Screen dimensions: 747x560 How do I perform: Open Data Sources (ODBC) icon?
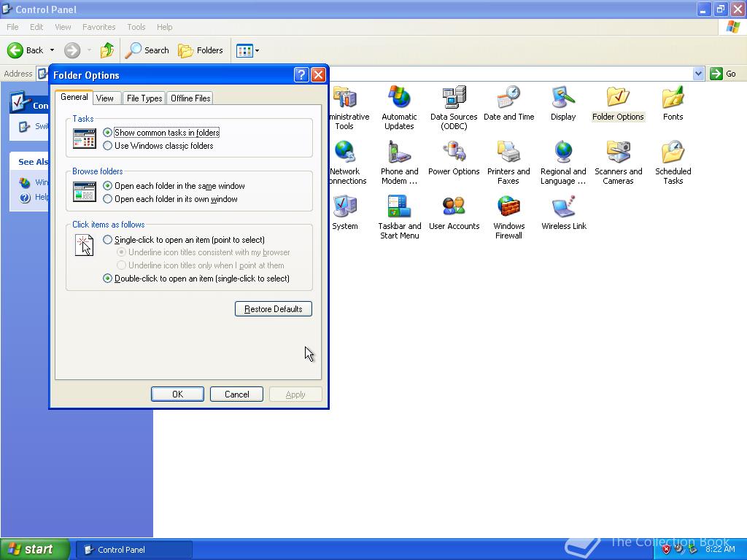coord(454,108)
